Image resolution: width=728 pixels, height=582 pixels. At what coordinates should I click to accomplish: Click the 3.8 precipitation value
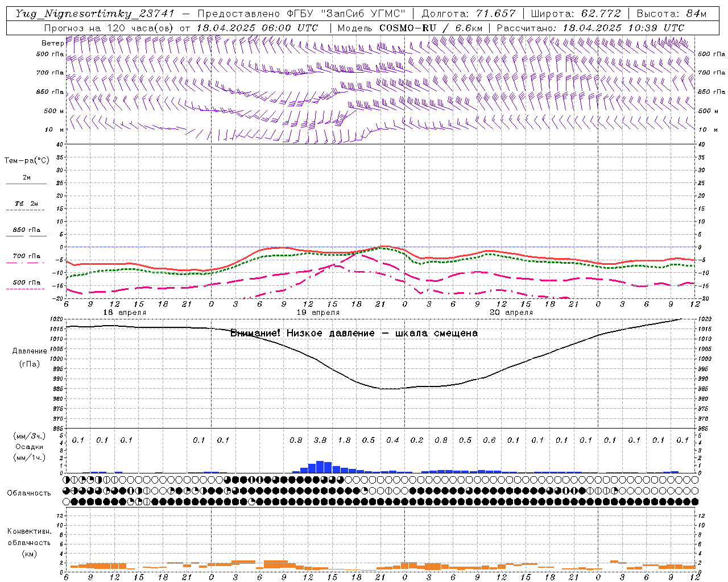pos(320,440)
